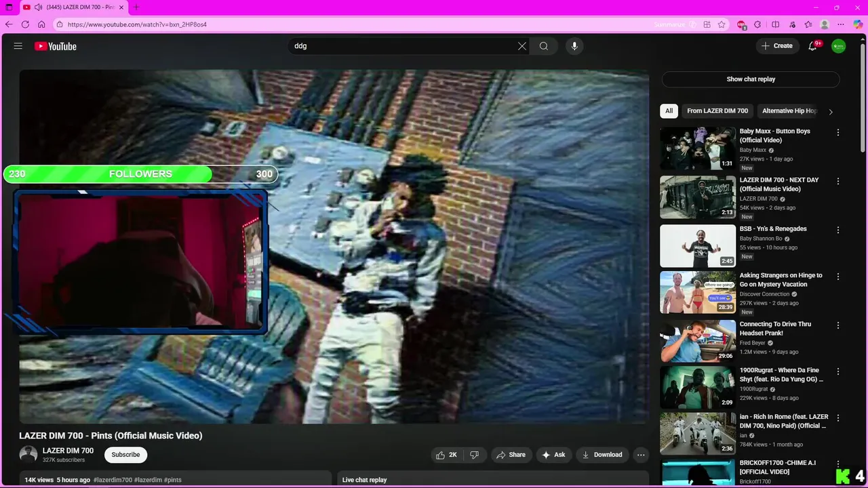
Task: Open BSB Yn's & Renegades thumbnail
Action: click(698, 246)
